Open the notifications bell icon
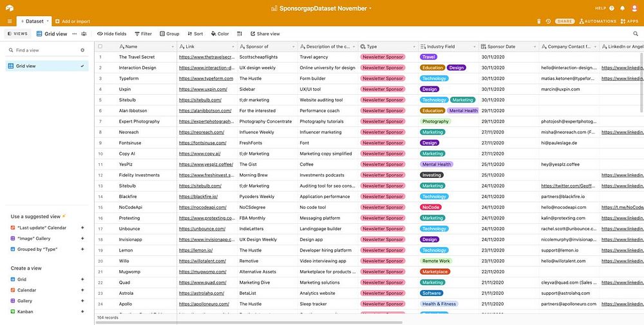The width and height of the screenshot is (644, 325). tap(623, 8)
